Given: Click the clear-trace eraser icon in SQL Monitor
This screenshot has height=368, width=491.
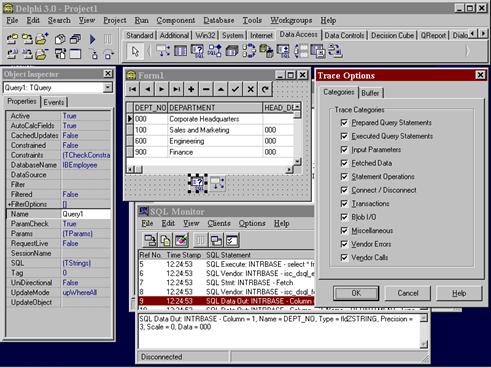Looking at the screenshot, I should (181, 240).
